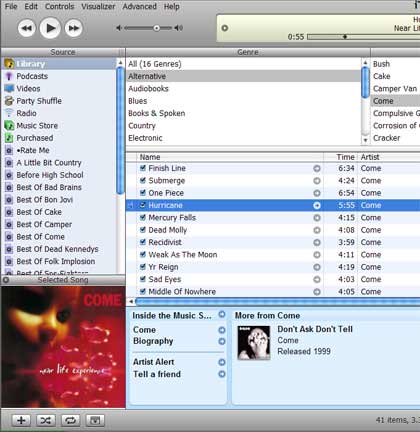Select Best Of Dead Kennedys playlist

[59, 249]
